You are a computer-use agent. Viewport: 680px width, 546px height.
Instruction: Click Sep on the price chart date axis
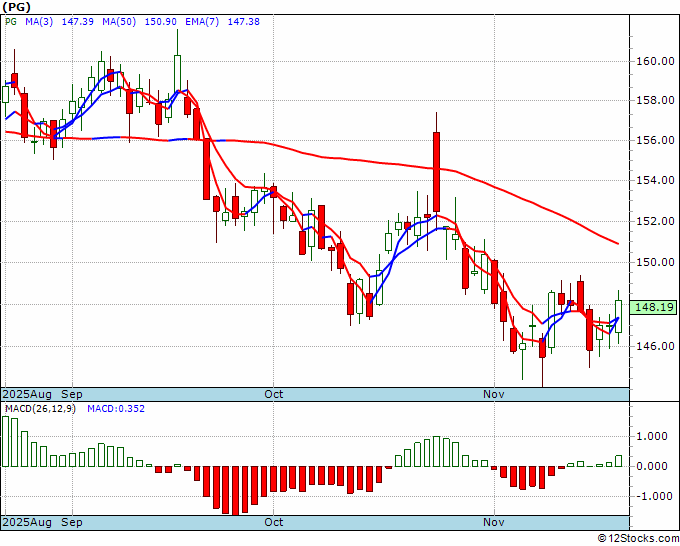72,394
